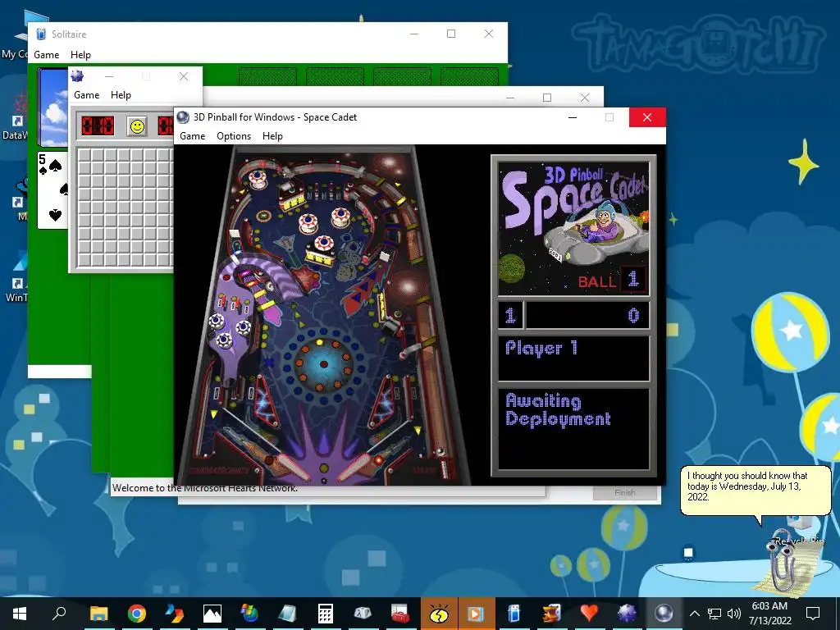Open the Game menu in Solitaire
This screenshot has width=840, height=630.
pos(47,55)
